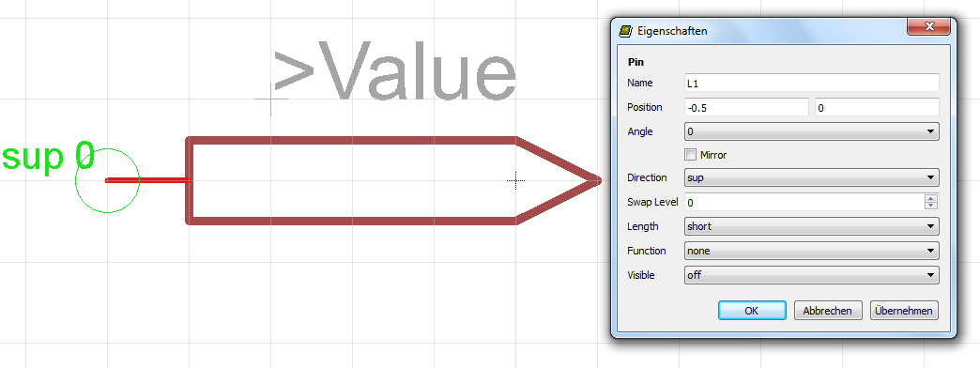Click the Abbrechen button

pos(828,311)
